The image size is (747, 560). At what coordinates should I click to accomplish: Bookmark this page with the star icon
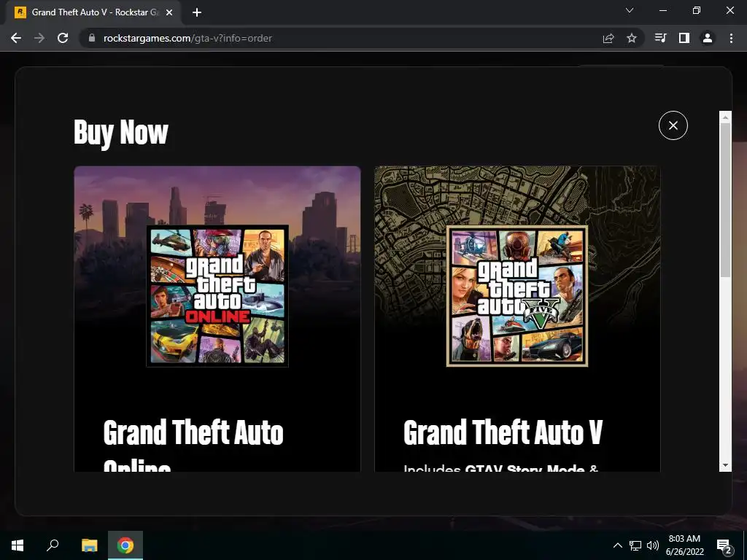(632, 38)
